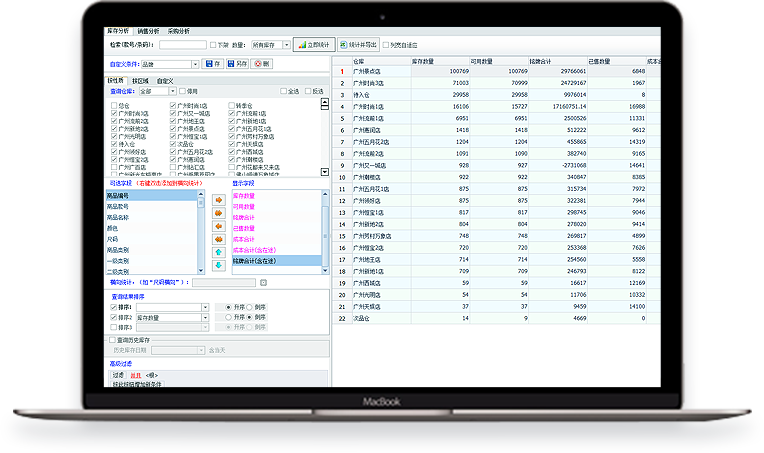Tick the 全选 checkbox

pyautogui.click(x=283, y=91)
